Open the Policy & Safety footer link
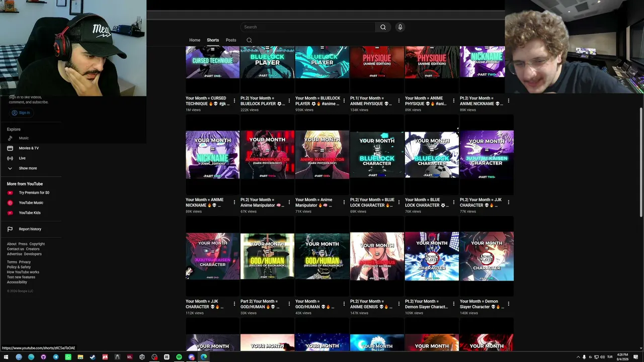Image resolution: width=644 pixels, height=362 pixels. point(19,267)
